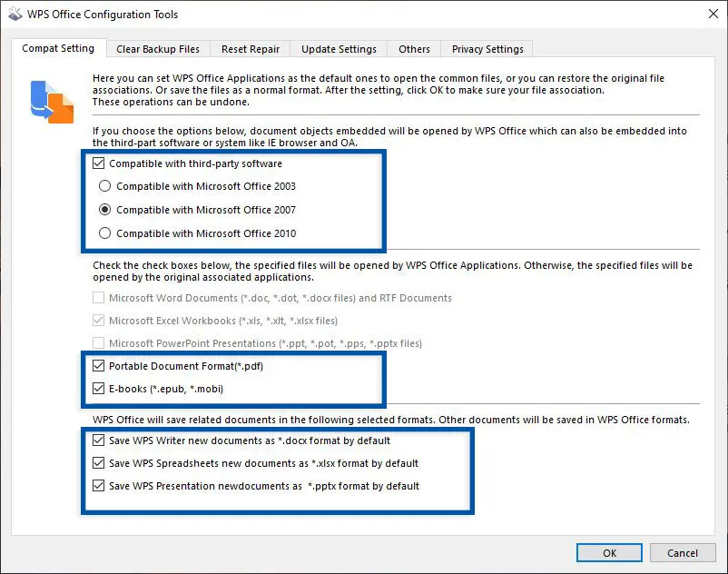Check Microsoft PowerPoint Presentations file association

click(x=98, y=342)
